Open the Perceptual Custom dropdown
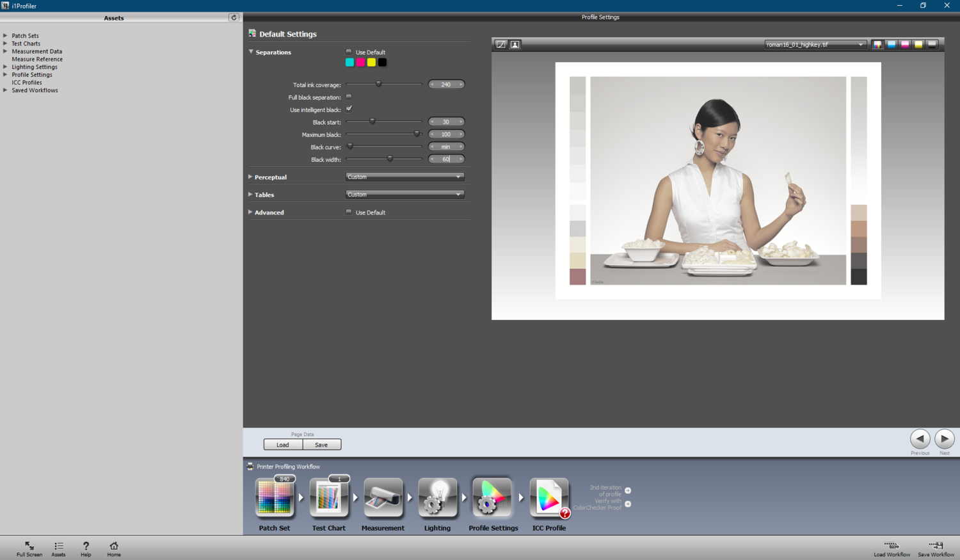960x560 pixels. click(x=404, y=177)
